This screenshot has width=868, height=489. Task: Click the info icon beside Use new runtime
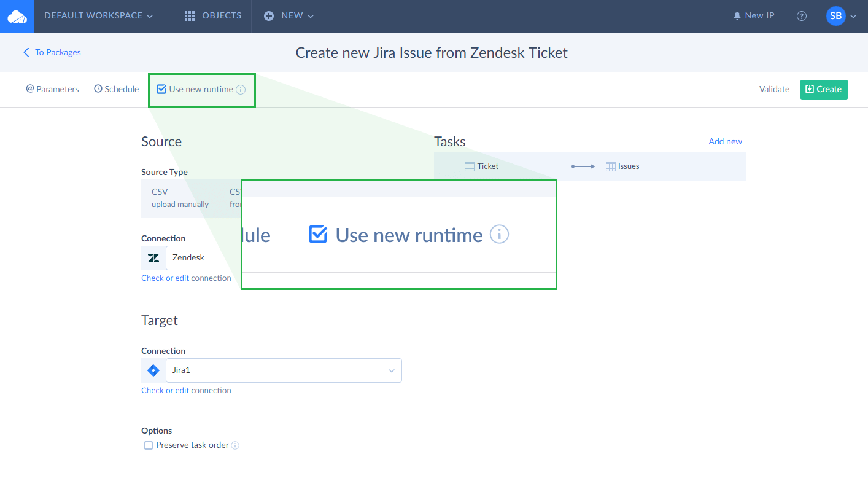tap(241, 90)
